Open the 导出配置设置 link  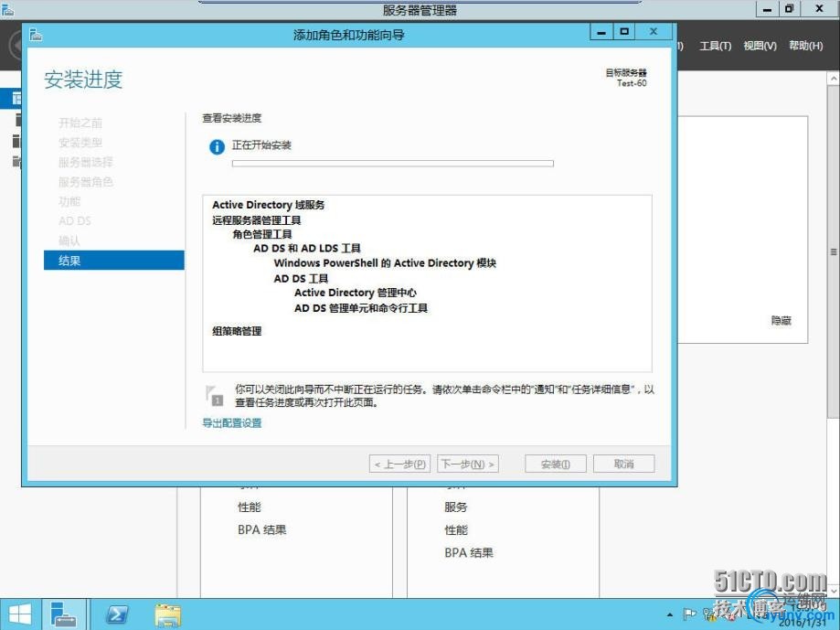click(232, 423)
